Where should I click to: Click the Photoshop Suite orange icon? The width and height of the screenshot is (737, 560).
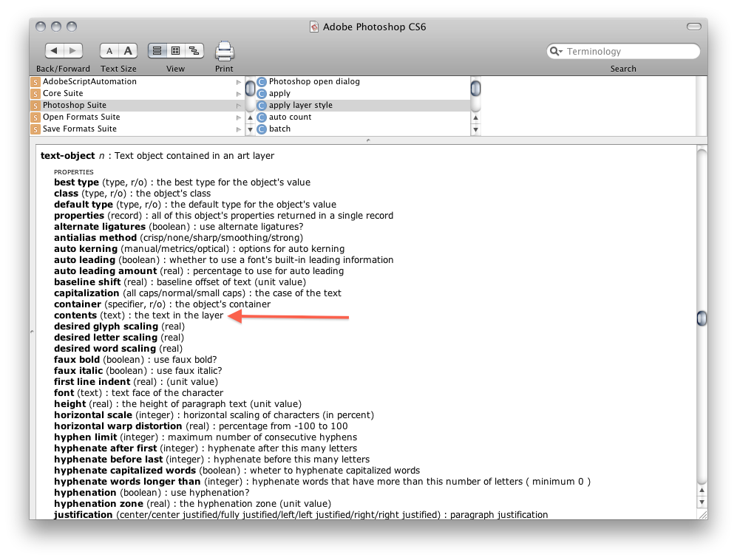coord(35,105)
